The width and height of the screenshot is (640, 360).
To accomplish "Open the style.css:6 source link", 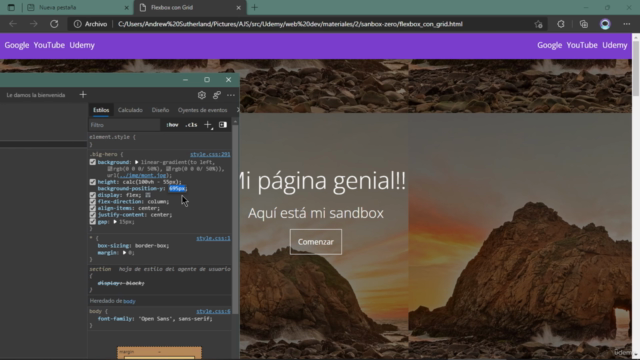I will click(213, 311).
